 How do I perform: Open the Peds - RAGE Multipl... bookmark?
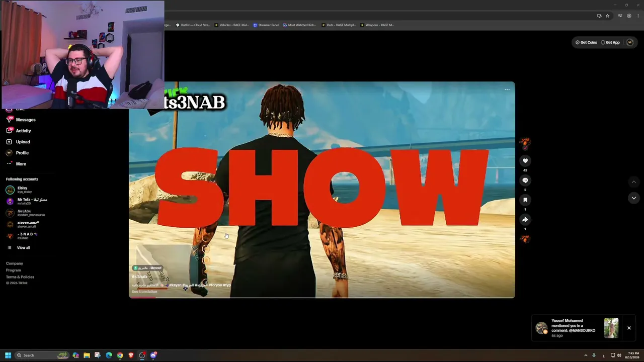pos(339,25)
